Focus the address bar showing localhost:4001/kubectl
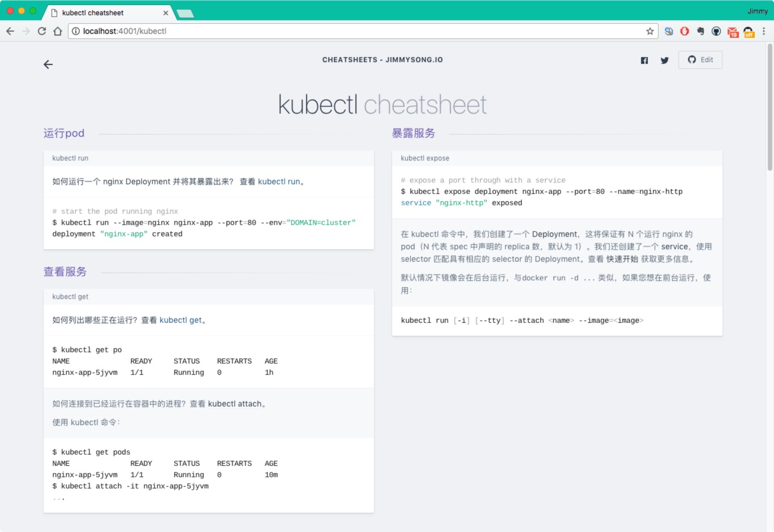Viewport: 774px width, 532px height. pos(362,31)
